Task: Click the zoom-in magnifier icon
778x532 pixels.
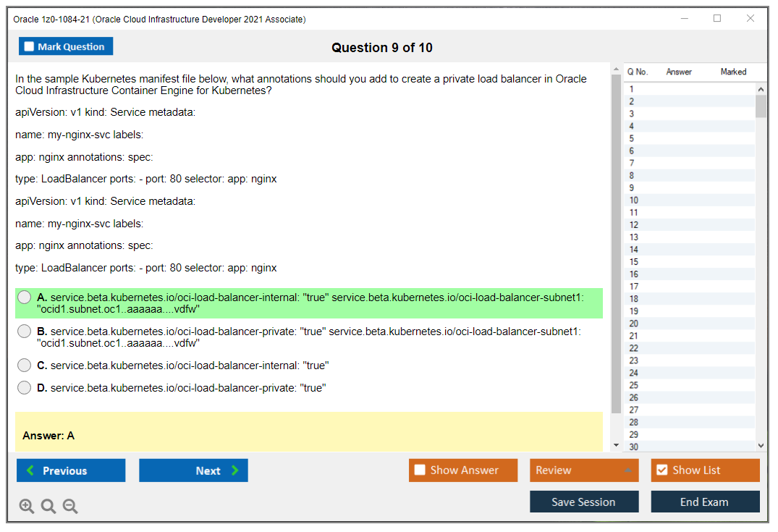Action: click(x=26, y=506)
